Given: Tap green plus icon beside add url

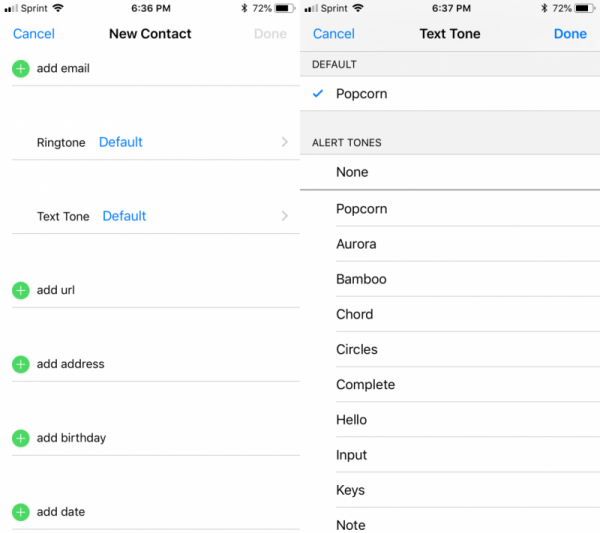Looking at the screenshot, I should [20, 290].
